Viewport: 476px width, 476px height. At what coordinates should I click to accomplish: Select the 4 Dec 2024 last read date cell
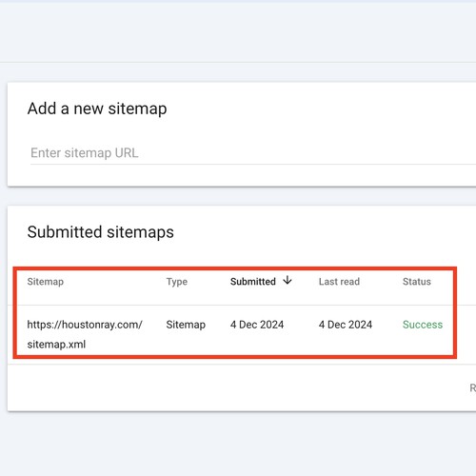click(x=346, y=325)
